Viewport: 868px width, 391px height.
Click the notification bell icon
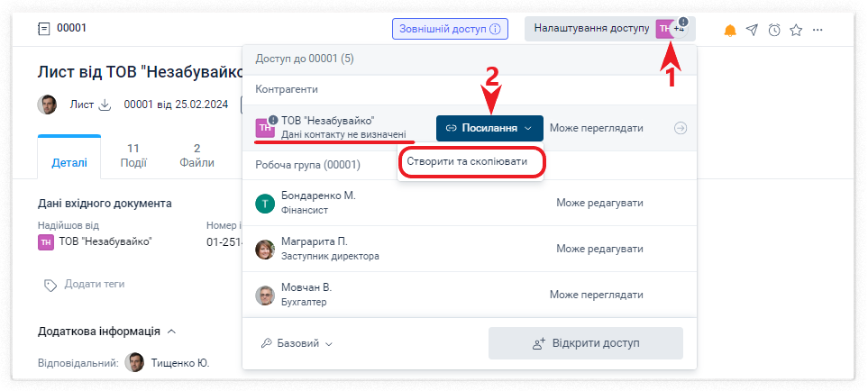click(x=730, y=30)
